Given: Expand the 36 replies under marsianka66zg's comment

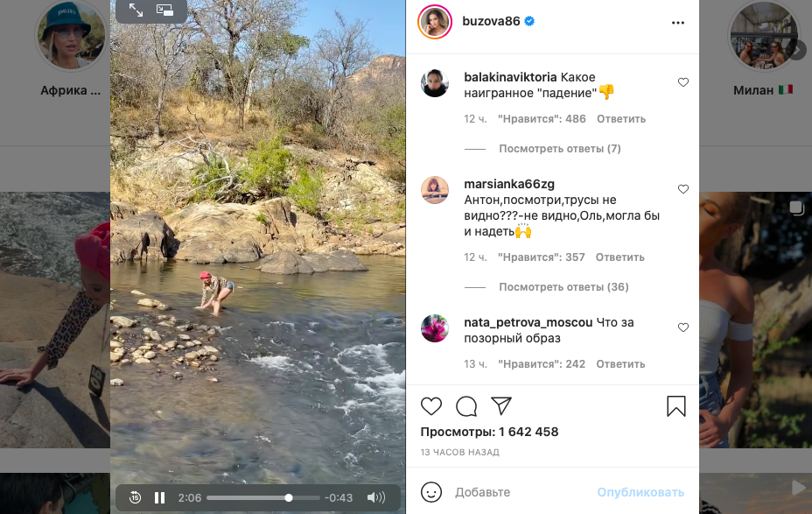Looking at the screenshot, I should 563,287.
